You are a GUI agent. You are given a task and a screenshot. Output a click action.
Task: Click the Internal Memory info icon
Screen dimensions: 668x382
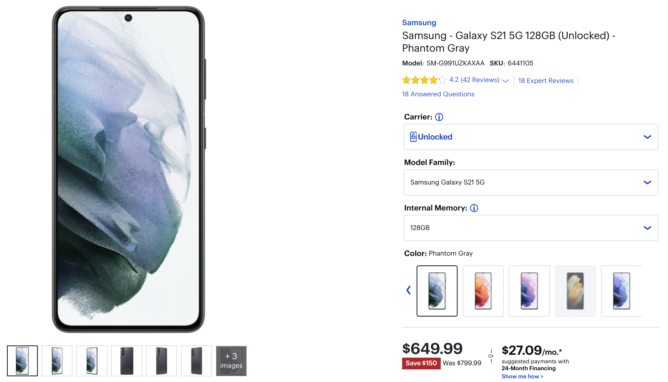point(474,208)
